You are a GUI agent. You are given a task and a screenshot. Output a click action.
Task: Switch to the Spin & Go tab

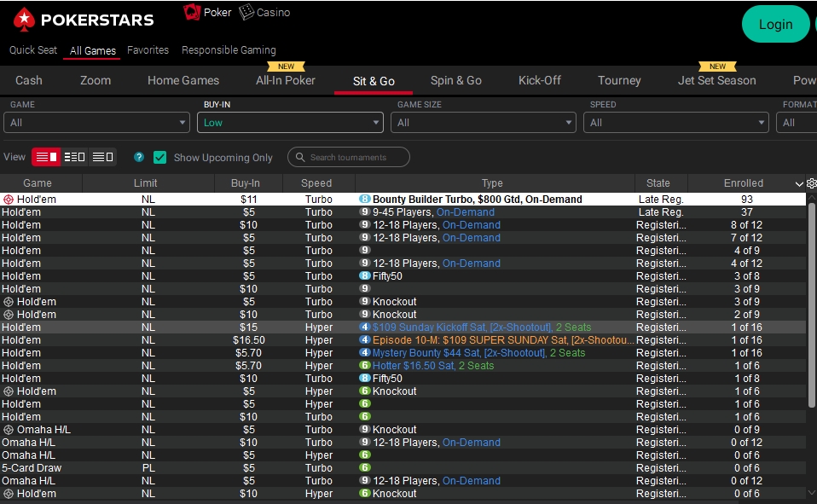point(456,80)
